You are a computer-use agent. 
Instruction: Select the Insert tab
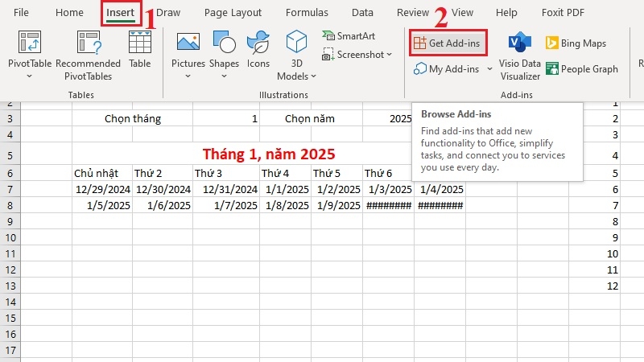click(x=120, y=12)
